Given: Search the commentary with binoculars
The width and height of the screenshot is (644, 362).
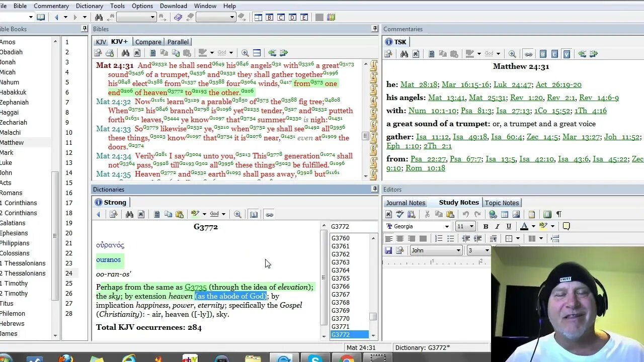Looking at the screenshot, I should click(404, 54).
